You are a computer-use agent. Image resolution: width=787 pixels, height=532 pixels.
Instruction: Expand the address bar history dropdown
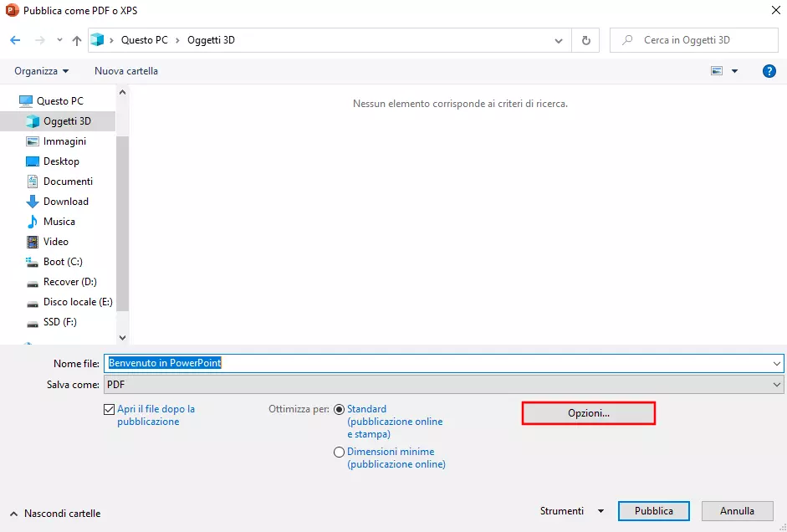click(x=558, y=41)
